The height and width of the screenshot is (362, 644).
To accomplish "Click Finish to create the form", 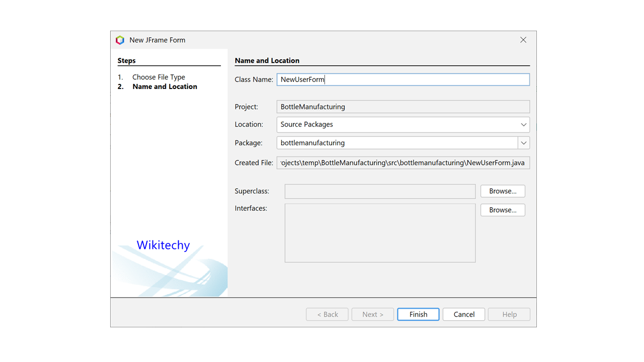I will pyautogui.click(x=418, y=314).
